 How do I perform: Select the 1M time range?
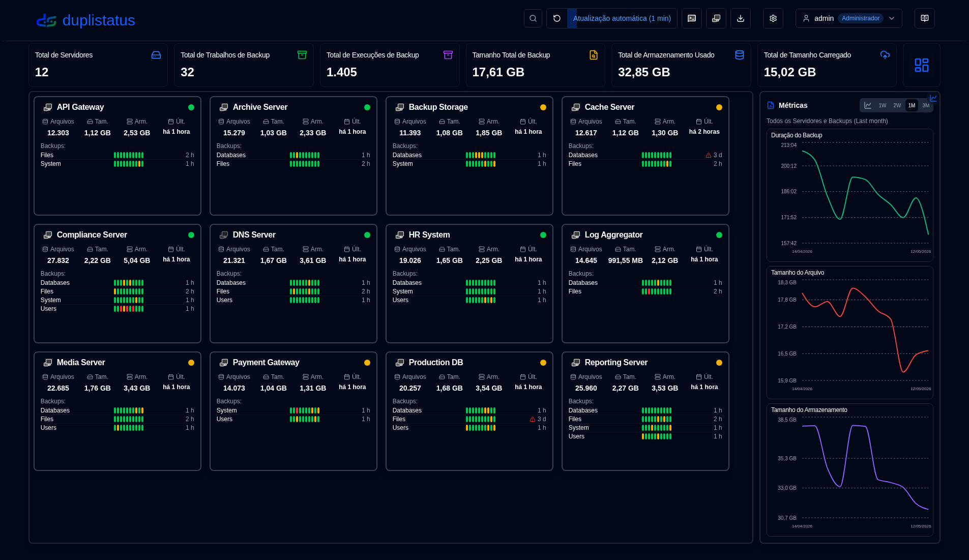coord(912,105)
